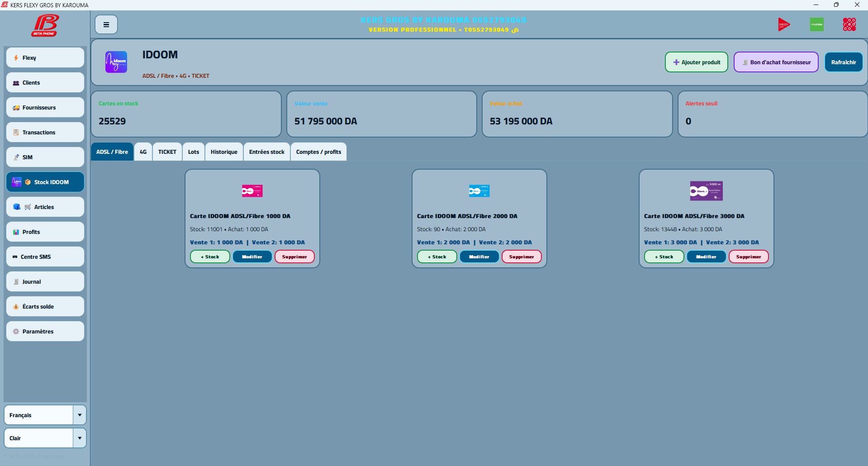Switch to TICKET tab
This screenshot has width=868, height=466.
167,152
